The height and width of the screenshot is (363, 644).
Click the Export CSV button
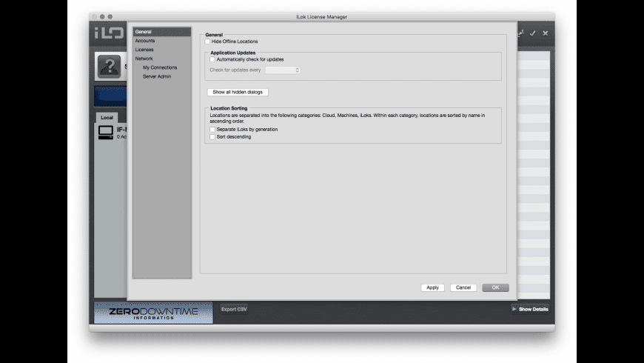coord(234,309)
